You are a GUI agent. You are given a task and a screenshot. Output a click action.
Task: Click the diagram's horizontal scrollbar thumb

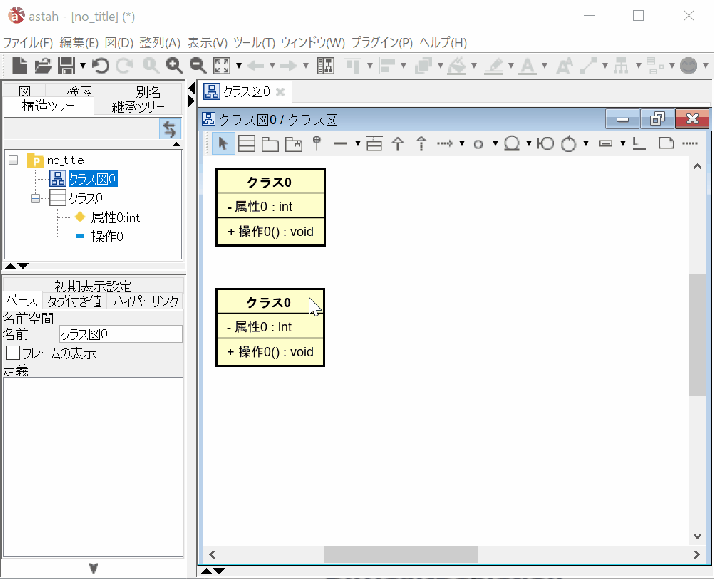coord(401,554)
